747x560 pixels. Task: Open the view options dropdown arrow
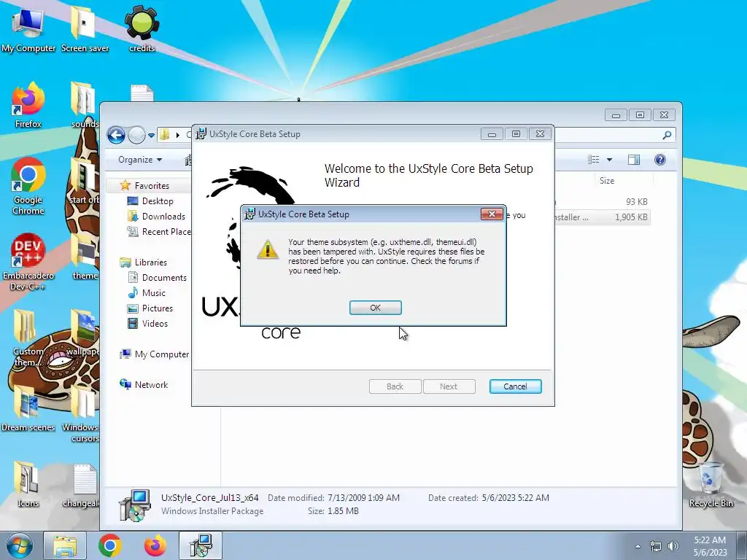(609, 160)
